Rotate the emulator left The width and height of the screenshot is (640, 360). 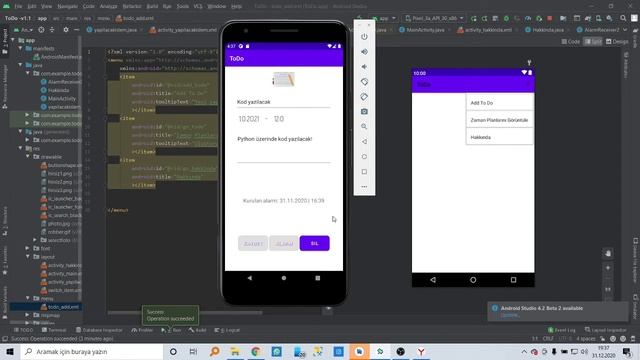[364, 82]
